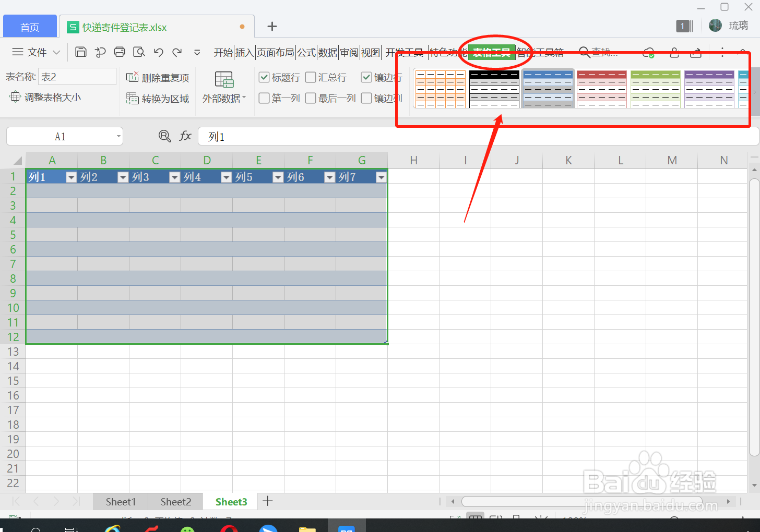Apply the black table style swatch

coord(494,89)
